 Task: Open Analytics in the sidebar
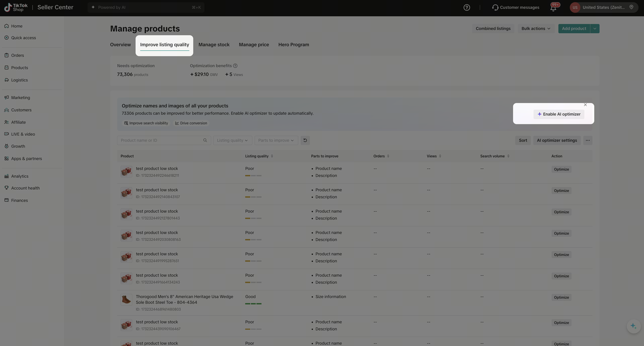point(20,176)
